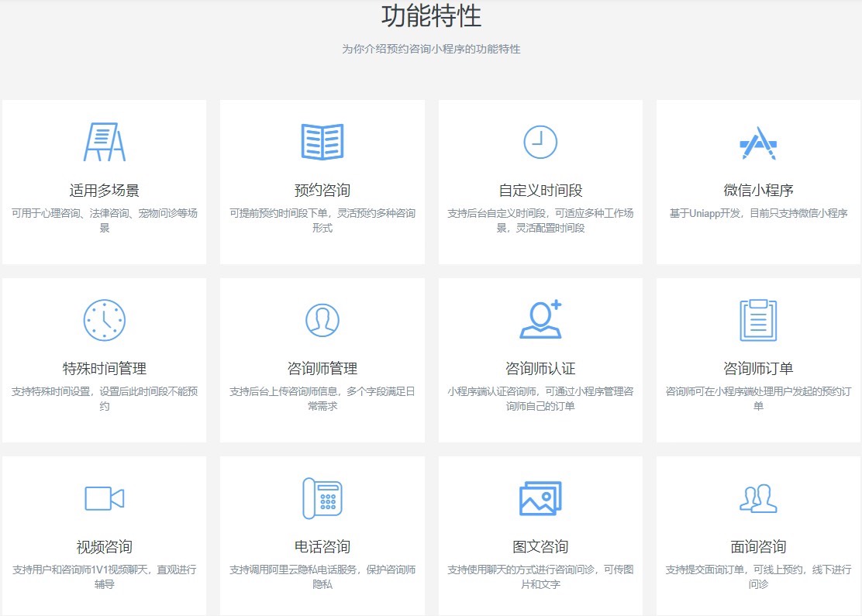Select the 面询咨询 heading
The width and height of the screenshot is (862, 616).
[758, 547]
